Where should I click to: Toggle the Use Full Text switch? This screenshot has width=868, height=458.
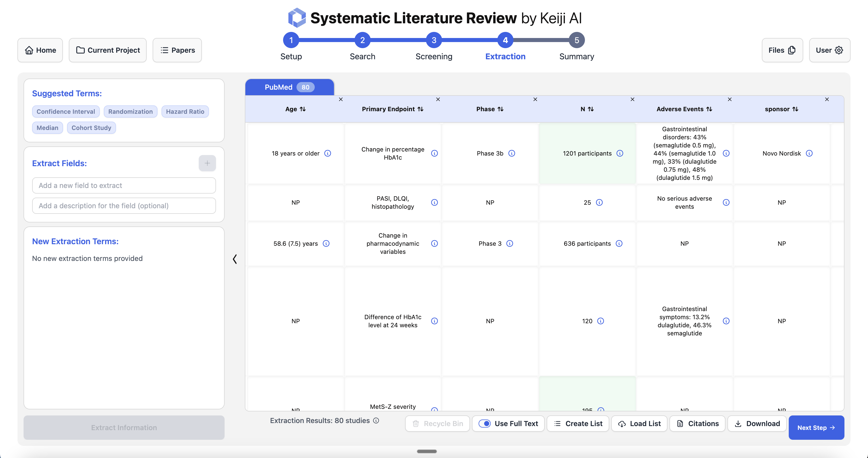[485, 424]
